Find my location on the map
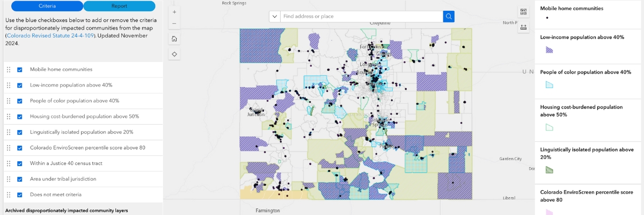Screen dimensions: 644x215 click(174, 54)
